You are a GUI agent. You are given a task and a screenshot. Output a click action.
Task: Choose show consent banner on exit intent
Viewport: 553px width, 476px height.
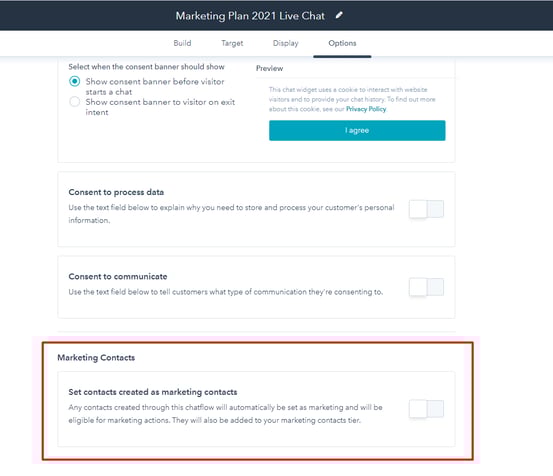[74, 102]
